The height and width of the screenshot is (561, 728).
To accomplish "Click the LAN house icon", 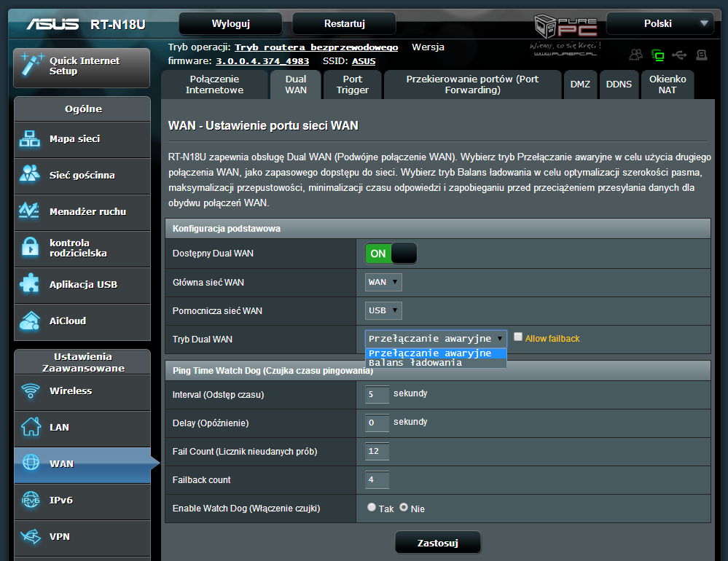I will [x=31, y=426].
